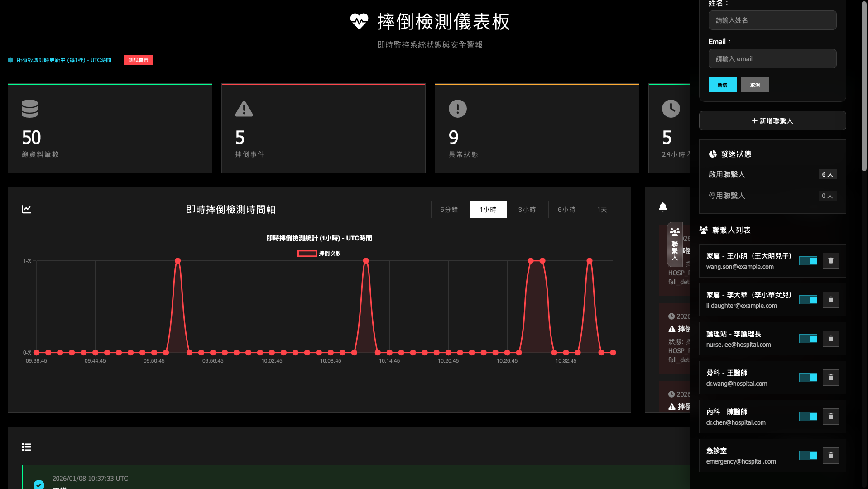Click the list icon above event log
868x489 pixels.
tap(27, 447)
